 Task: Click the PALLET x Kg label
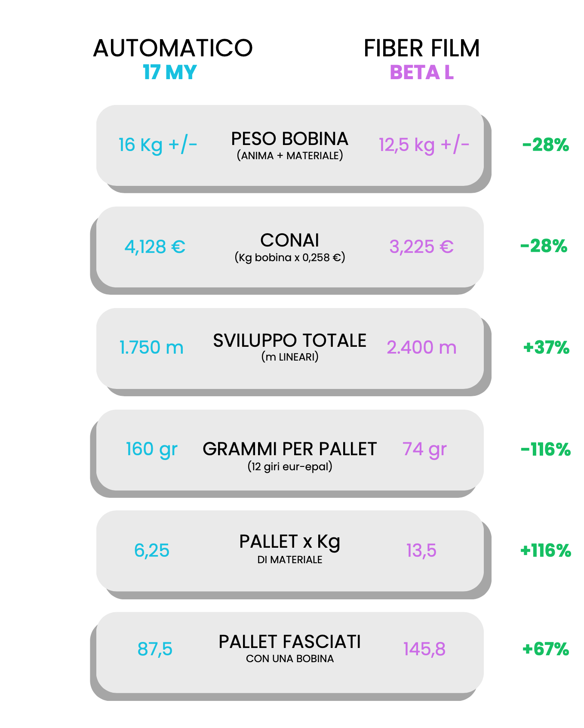click(290, 542)
